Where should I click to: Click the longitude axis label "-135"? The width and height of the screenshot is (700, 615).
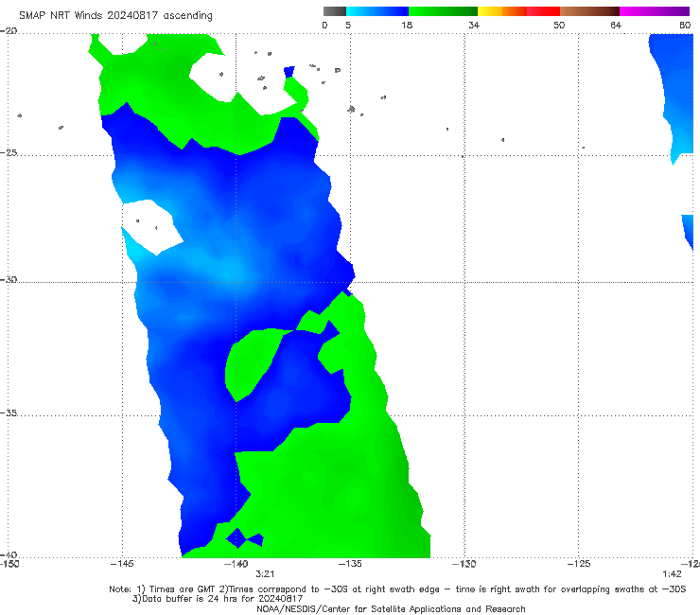pyautogui.click(x=350, y=564)
